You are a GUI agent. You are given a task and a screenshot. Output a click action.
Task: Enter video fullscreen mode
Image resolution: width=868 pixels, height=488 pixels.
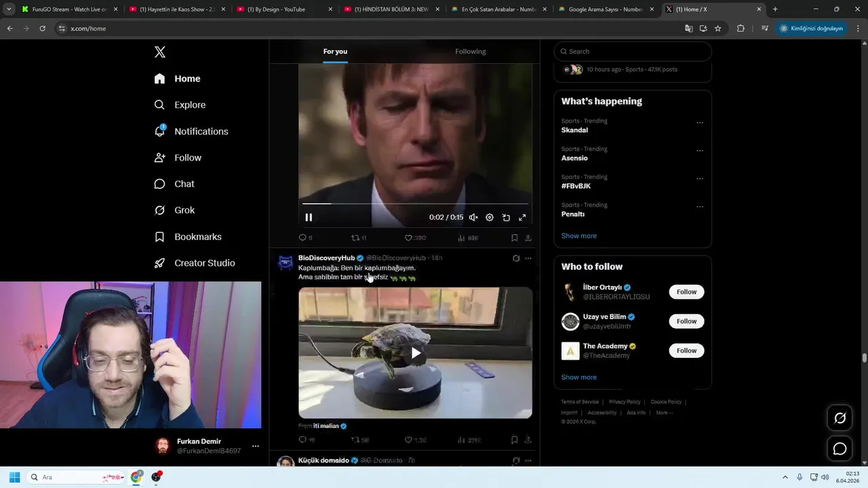pos(522,218)
